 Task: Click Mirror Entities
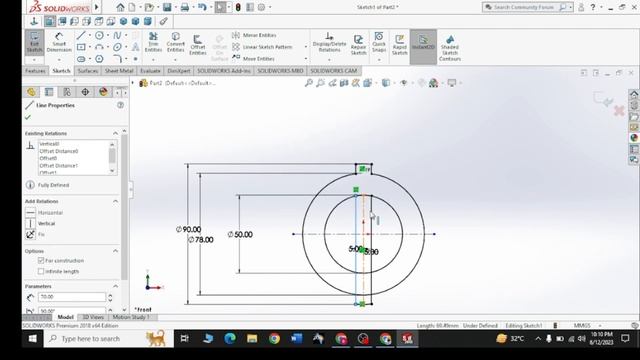[254, 35]
